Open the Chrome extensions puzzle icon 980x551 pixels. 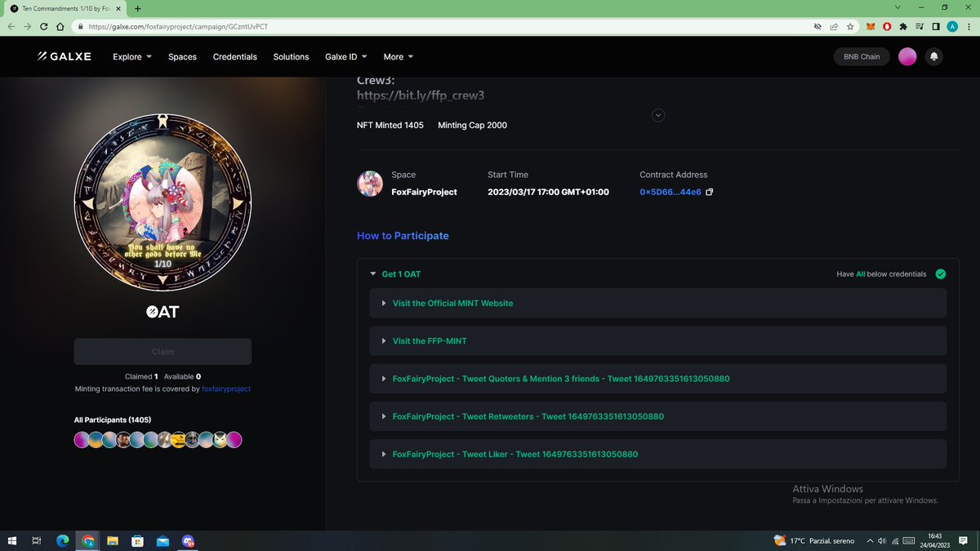(x=903, y=26)
